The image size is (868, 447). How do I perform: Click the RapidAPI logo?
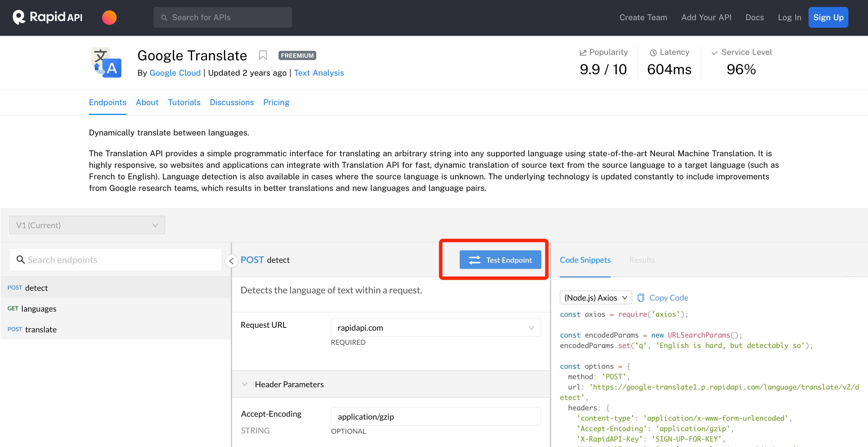[x=47, y=17]
